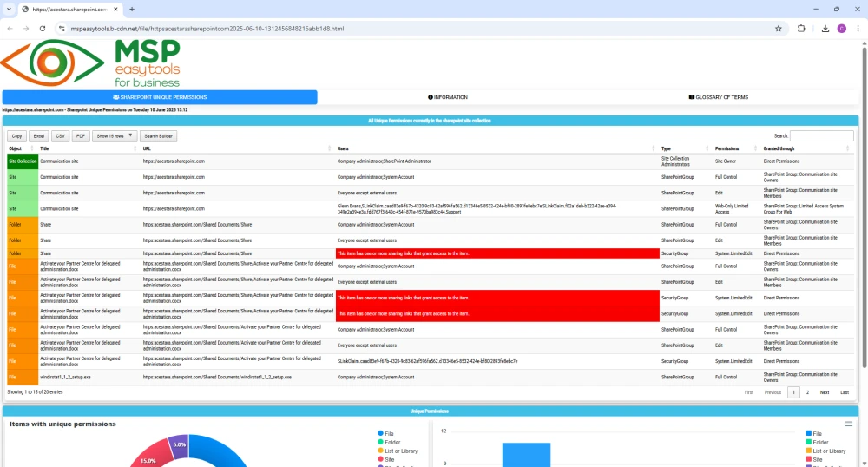Viewport: 868px width, 467px height.
Task: Select 'Web-Only Limited Access' permissions cell
Action: click(x=736, y=208)
